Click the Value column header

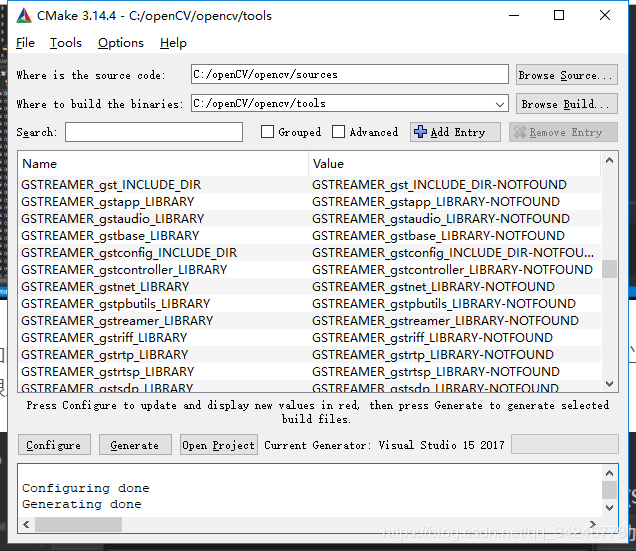(454, 164)
